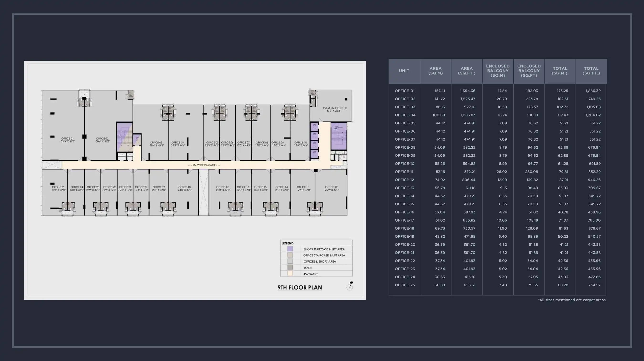Image resolution: width=644 pixels, height=361 pixels.
Task: Click the staircase icon next to Office 02
Action: pyautogui.click(x=124, y=136)
